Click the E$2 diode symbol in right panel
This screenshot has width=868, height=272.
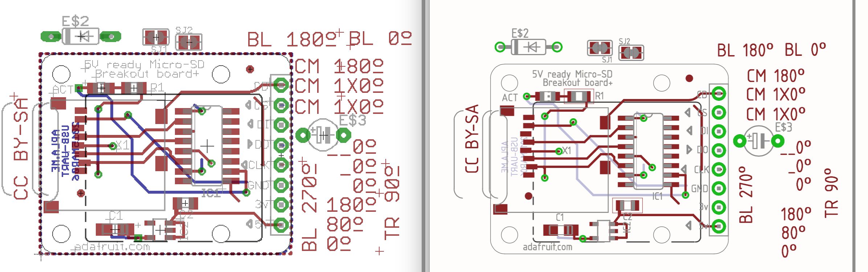pos(528,47)
